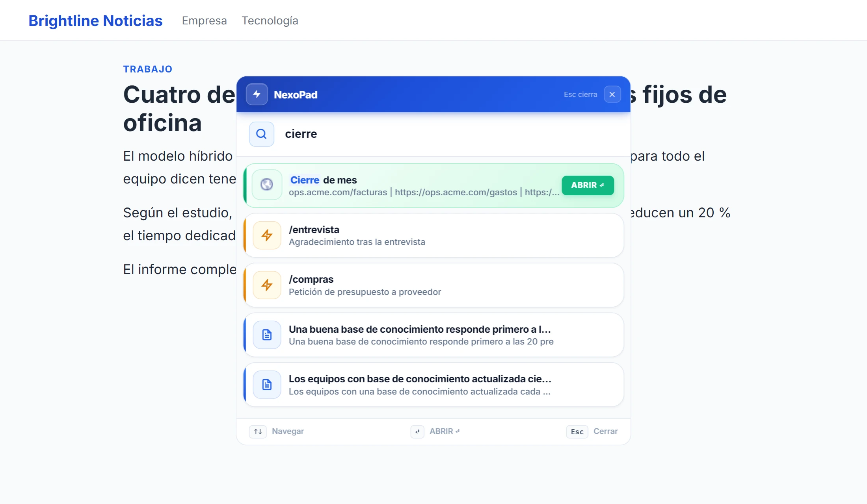
Task: Click the 'ABRIR' label in the footer
Action: pyautogui.click(x=445, y=431)
